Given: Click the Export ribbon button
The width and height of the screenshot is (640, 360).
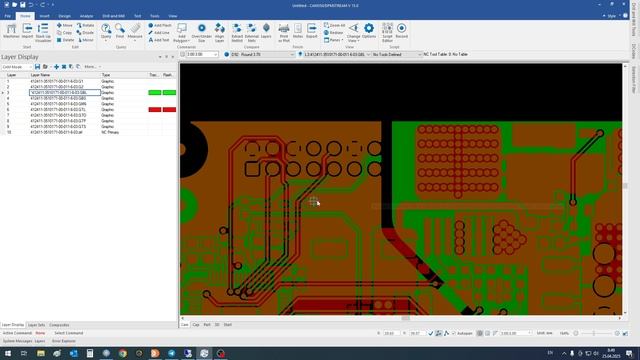Looking at the screenshot, I should click(311, 31).
